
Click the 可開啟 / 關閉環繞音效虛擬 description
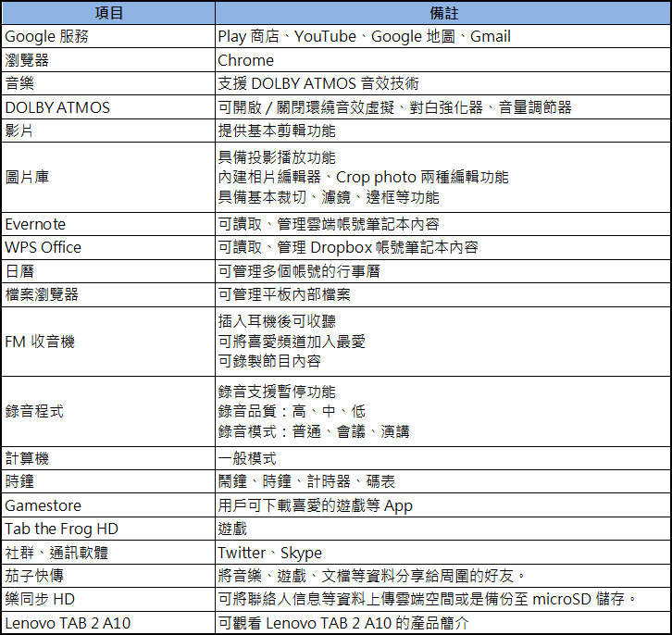394,107
